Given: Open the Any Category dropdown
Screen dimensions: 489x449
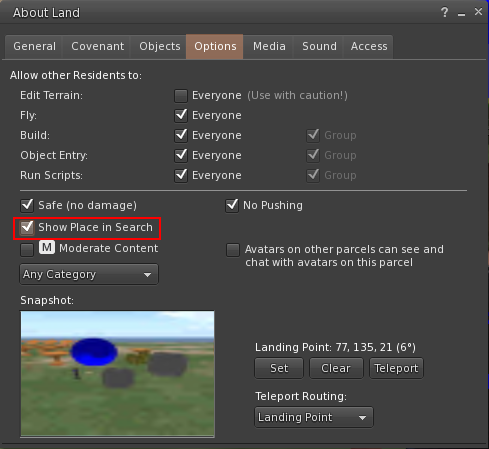Looking at the screenshot, I should [x=89, y=274].
